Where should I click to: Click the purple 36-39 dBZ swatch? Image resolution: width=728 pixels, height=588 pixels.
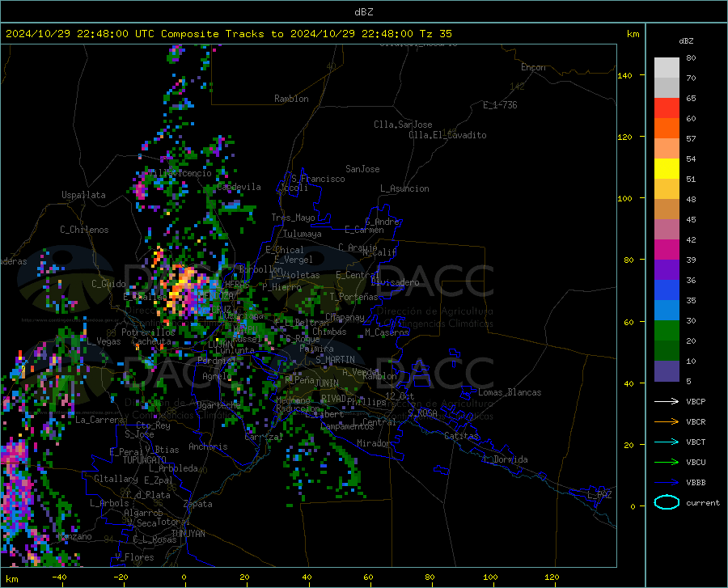point(667,270)
